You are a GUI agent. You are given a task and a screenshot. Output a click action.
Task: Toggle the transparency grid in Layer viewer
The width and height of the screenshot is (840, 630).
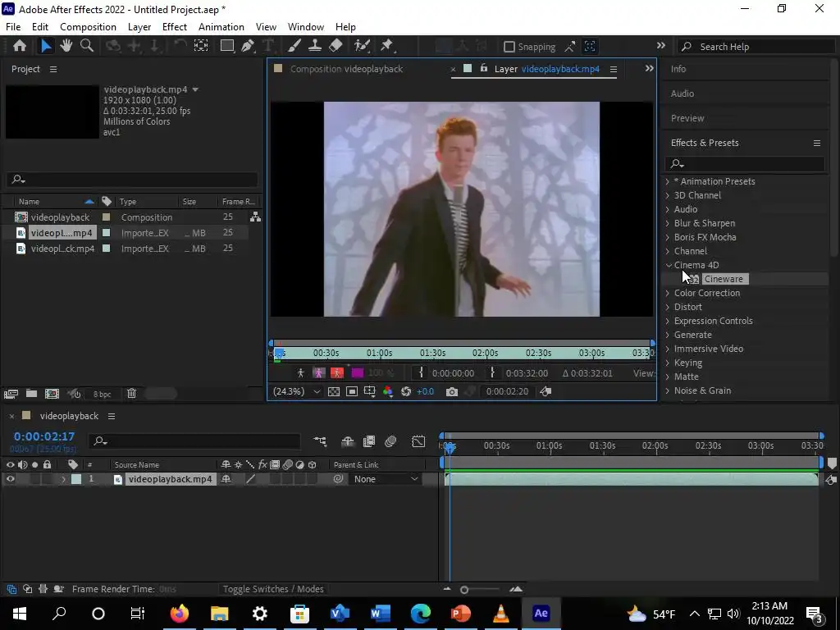point(334,391)
